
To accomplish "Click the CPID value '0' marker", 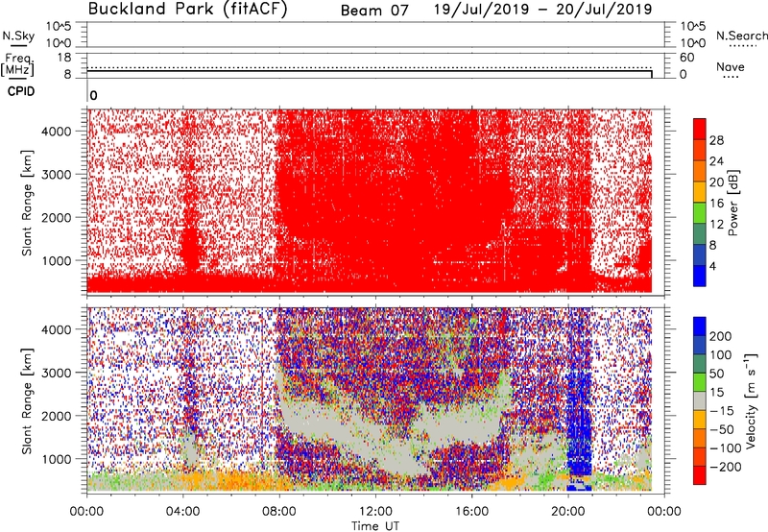I will 93,95.
